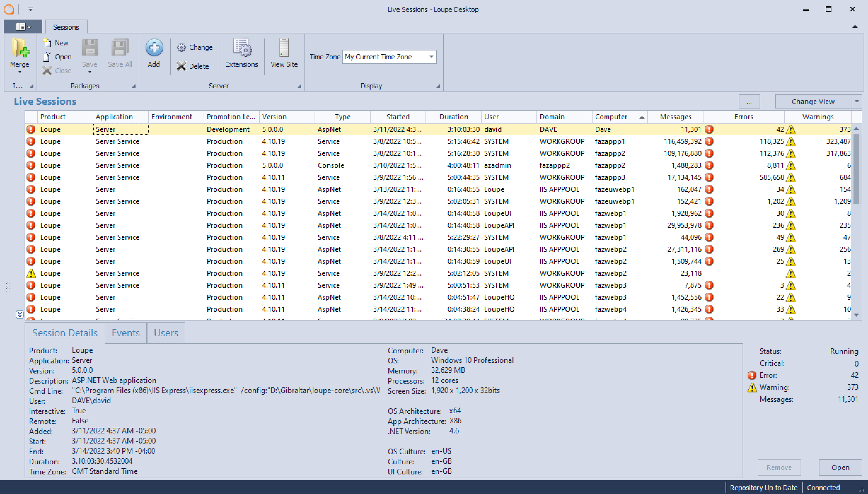Viewport: 868px width, 494px height.
Task: Sort by the Messages column header
Action: pyautogui.click(x=675, y=117)
